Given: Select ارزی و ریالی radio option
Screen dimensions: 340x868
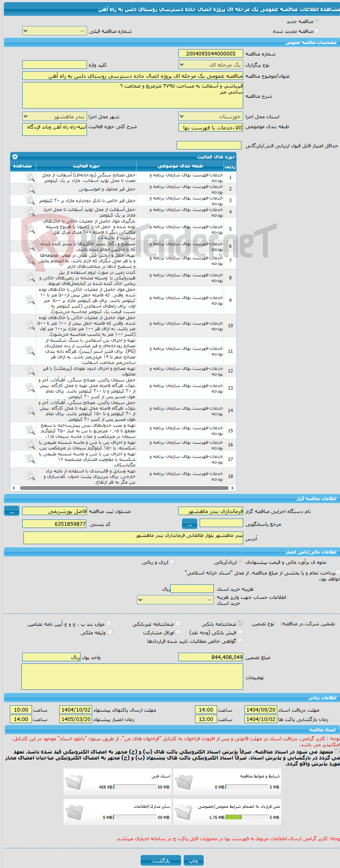Looking at the screenshot, I should coord(171,562).
